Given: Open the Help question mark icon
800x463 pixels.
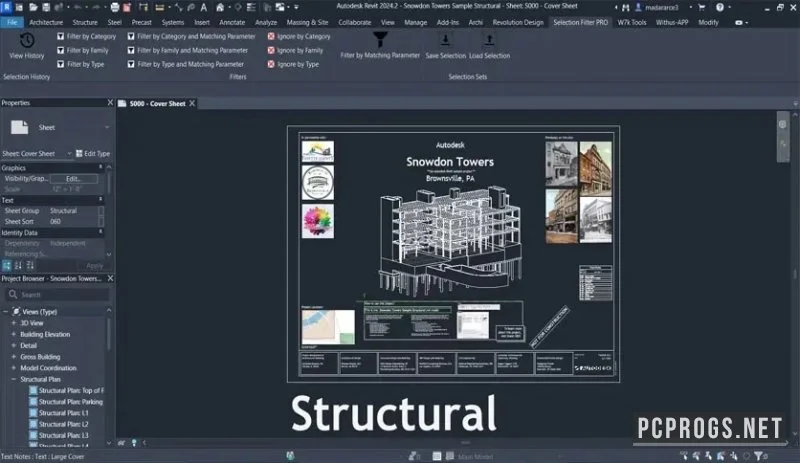Looking at the screenshot, I should (719, 7).
